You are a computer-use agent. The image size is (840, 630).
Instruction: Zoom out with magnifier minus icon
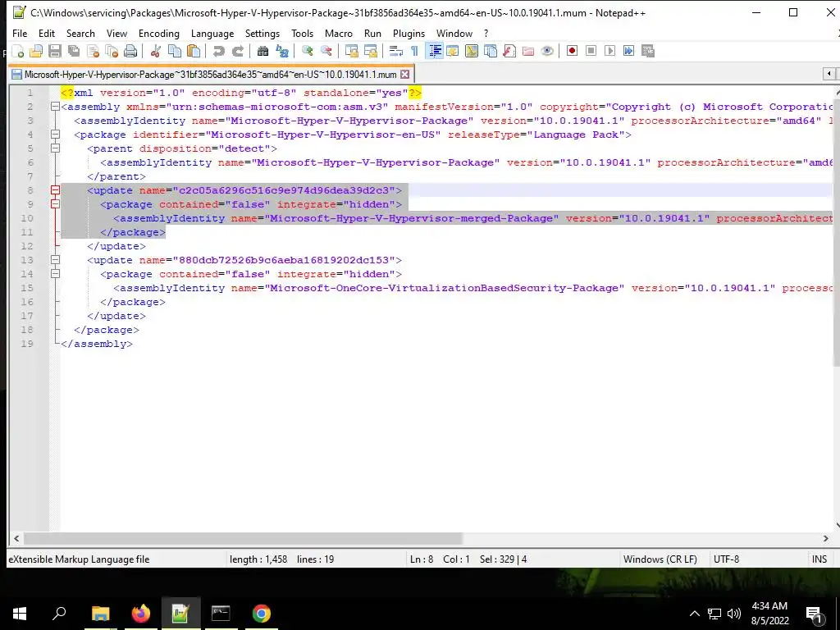point(326,51)
